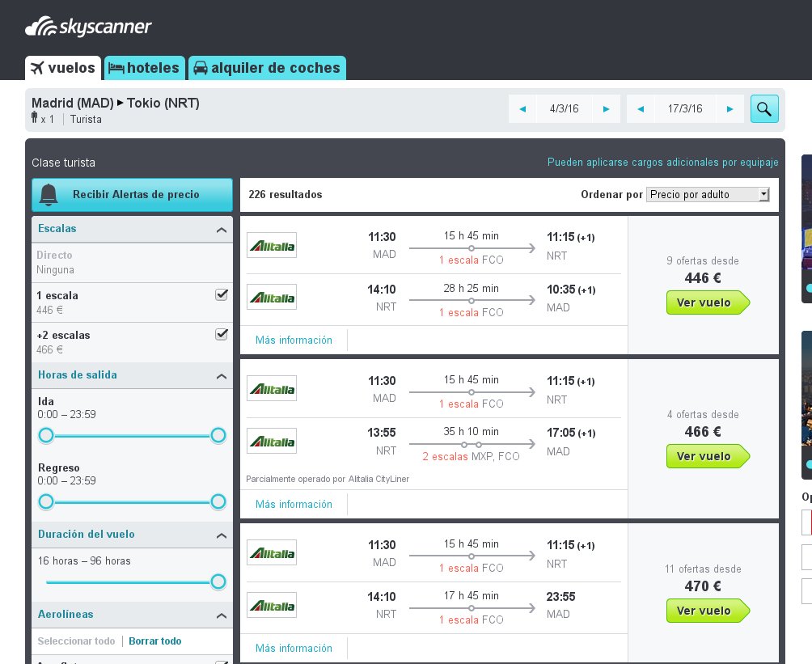812x664 pixels.
Task: Go to next return date after 17/3/16
Action: coord(730,108)
